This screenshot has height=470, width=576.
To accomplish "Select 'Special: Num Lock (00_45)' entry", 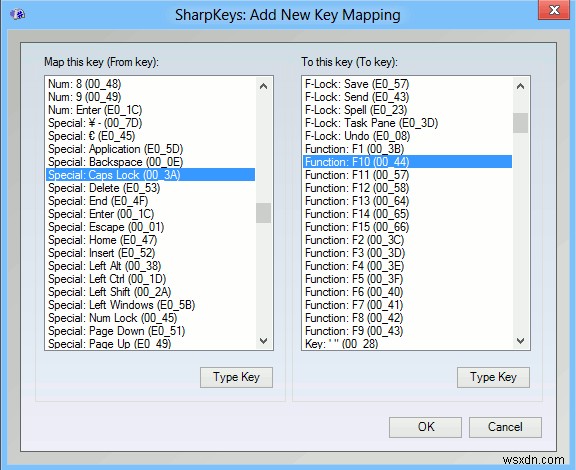I will [150, 318].
